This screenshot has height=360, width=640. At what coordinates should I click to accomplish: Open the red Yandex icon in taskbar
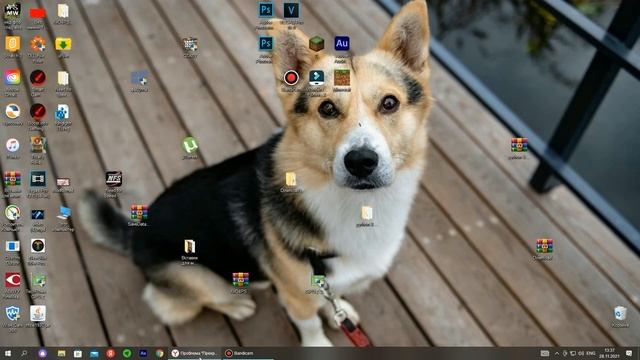tap(110, 353)
